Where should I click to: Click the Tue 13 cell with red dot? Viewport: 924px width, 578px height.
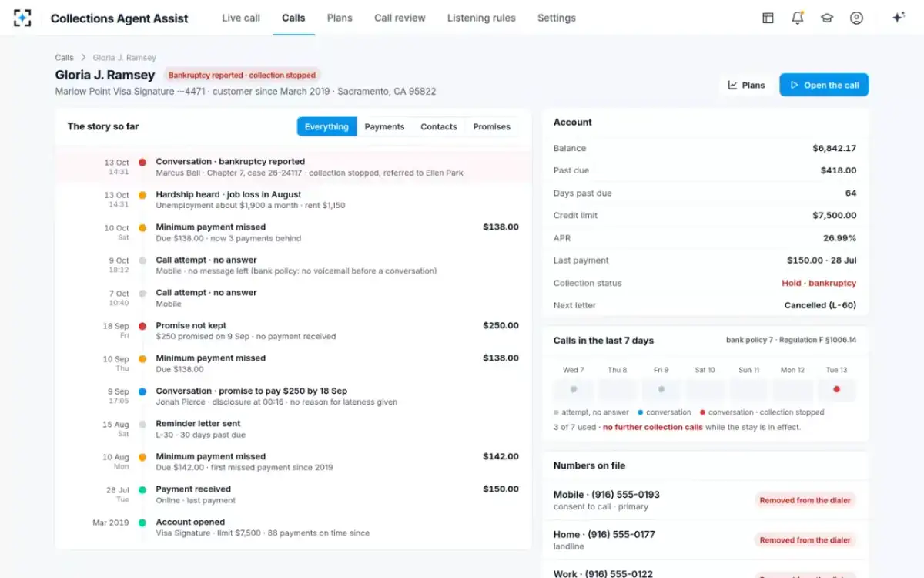[836, 389]
